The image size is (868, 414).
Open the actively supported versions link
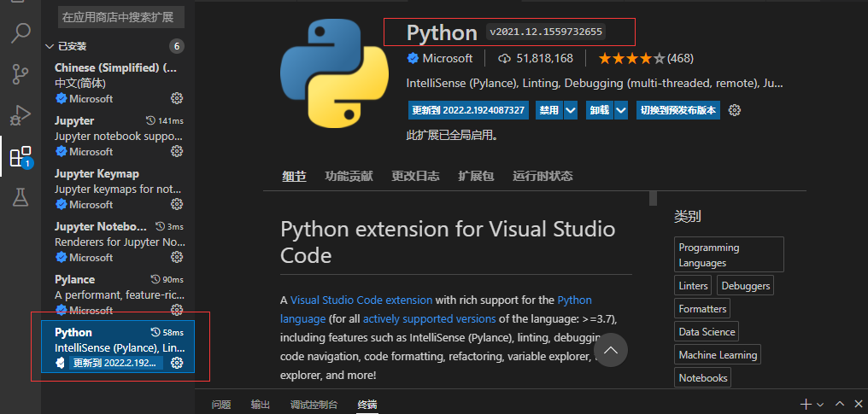click(429, 319)
